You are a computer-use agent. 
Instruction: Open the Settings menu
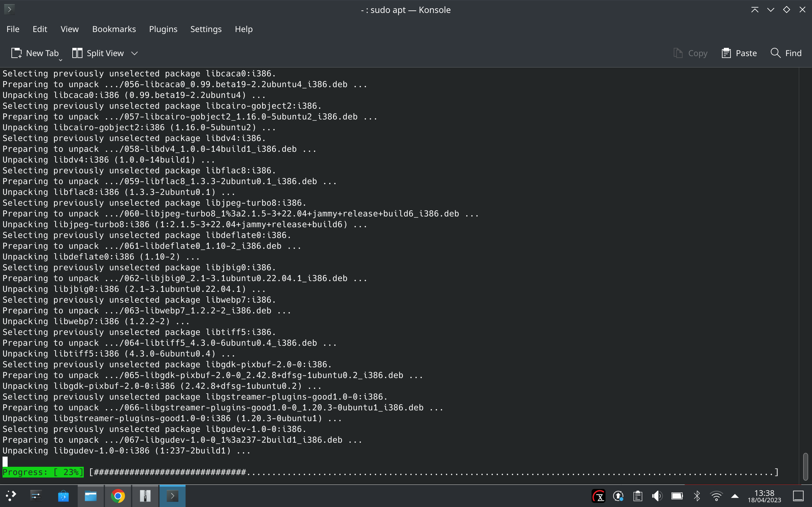(206, 29)
